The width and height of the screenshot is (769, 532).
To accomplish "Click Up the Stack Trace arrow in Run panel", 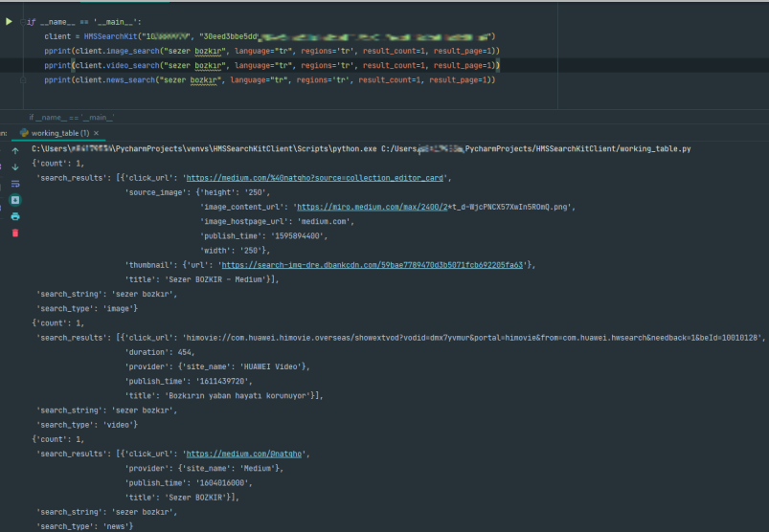I will point(15,151).
